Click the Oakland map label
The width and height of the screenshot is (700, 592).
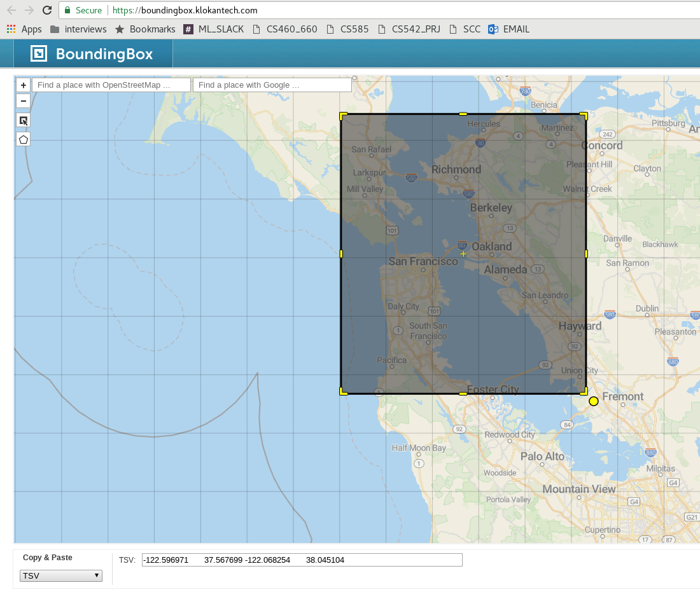pyautogui.click(x=491, y=246)
